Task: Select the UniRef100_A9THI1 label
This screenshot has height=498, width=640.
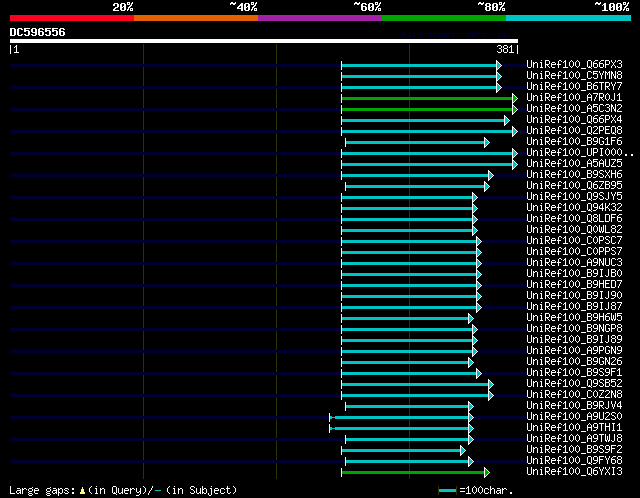Action: 574,428
